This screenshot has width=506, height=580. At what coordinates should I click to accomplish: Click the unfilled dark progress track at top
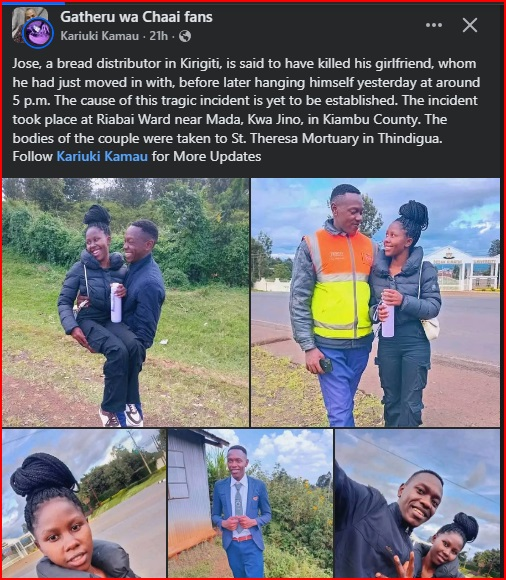tap(284, 3)
